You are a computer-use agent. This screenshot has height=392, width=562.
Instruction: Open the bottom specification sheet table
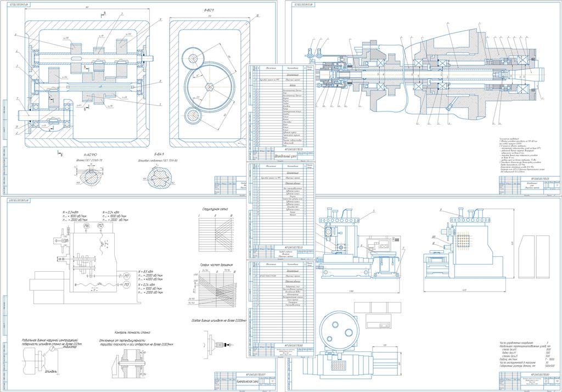[x=280, y=309]
